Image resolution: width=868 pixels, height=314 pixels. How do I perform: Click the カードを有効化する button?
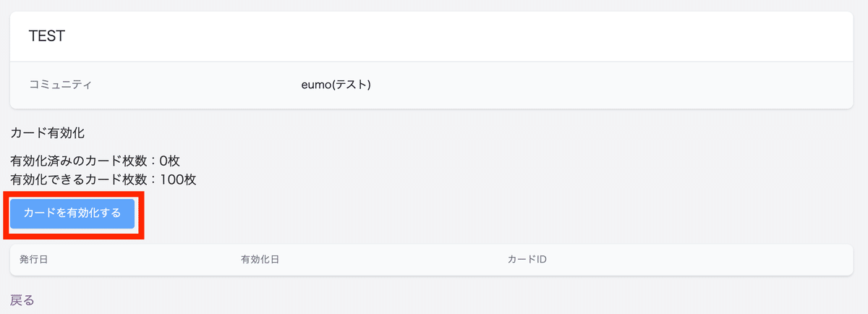pyautogui.click(x=72, y=213)
